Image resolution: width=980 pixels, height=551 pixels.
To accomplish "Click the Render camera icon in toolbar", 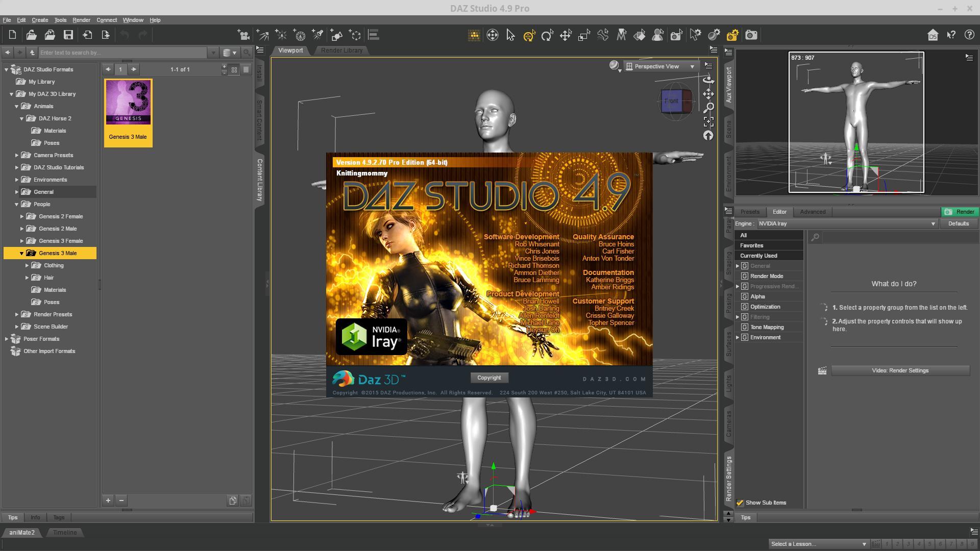I will pos(751,35).
